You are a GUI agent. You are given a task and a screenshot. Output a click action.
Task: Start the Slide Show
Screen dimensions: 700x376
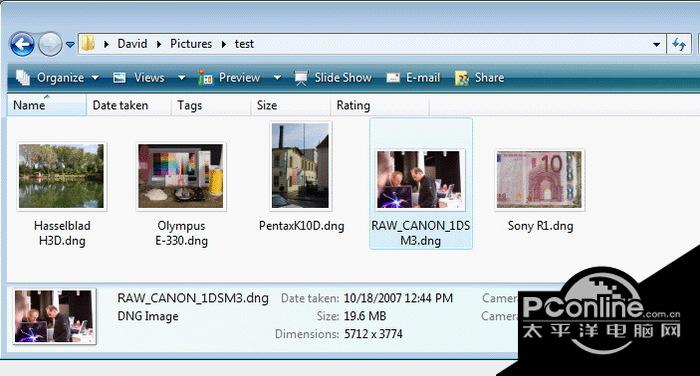(342, 78)
